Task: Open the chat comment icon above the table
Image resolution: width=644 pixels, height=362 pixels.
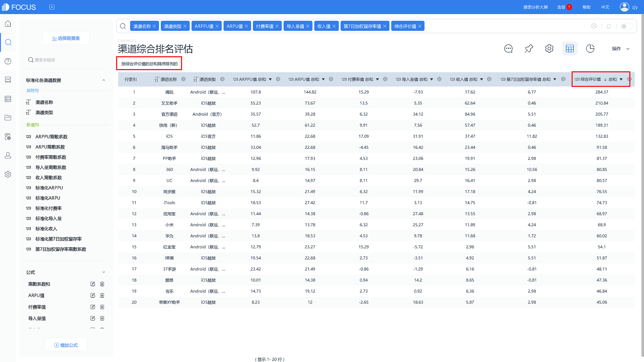Action: (x=508, y=49)
